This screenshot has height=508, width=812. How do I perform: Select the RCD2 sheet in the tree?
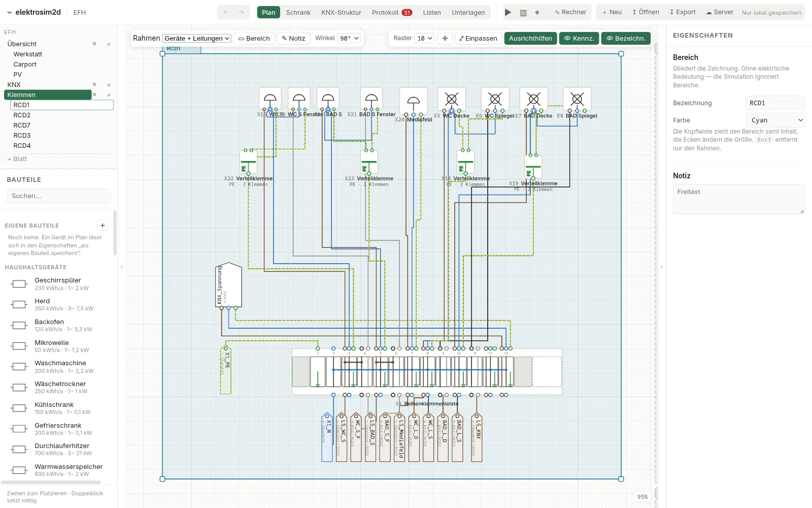[x=61, y=115]
